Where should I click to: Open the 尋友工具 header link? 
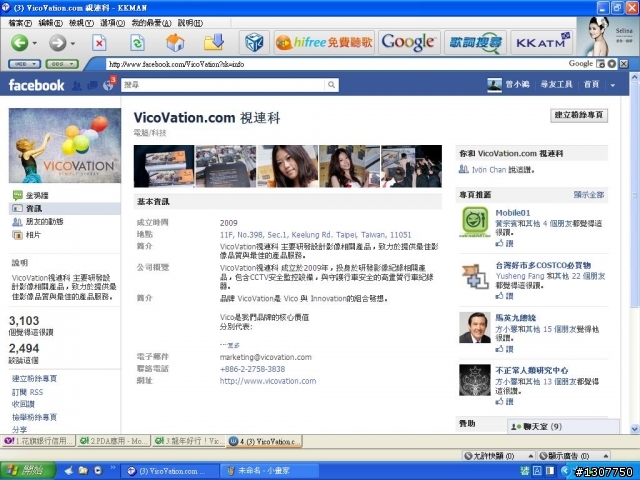click(x=556, y=84)
